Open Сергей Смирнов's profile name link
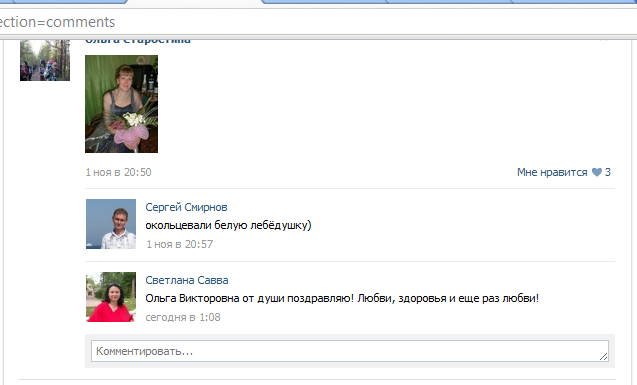 coord(186,207)
